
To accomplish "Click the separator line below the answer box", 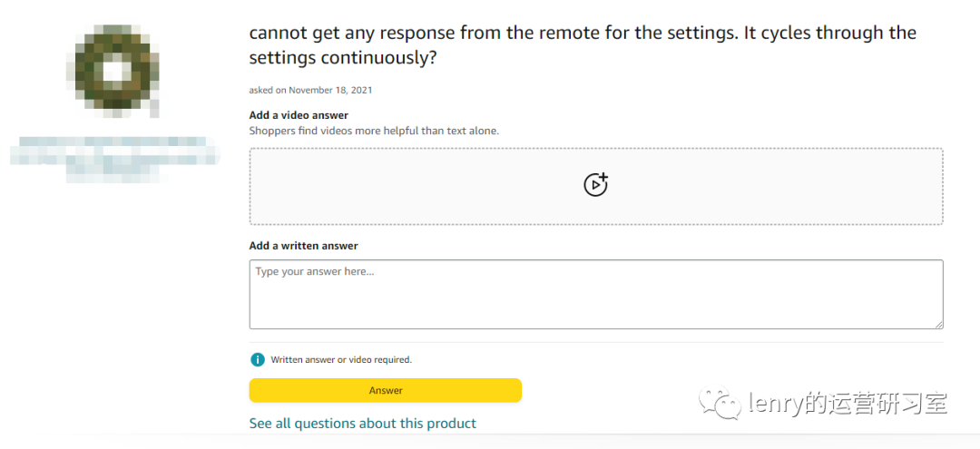I will pyautogui.click(x=595, y=343).
